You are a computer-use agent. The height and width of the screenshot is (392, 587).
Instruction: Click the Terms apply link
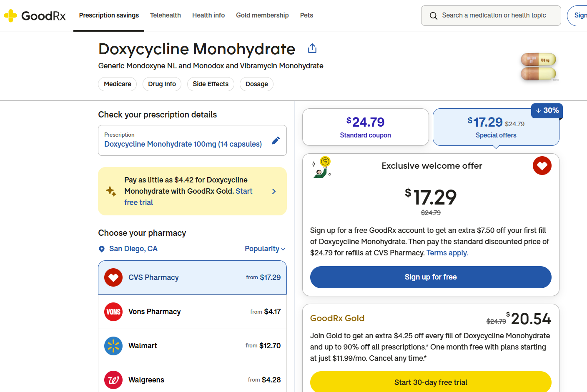[447, 253]
